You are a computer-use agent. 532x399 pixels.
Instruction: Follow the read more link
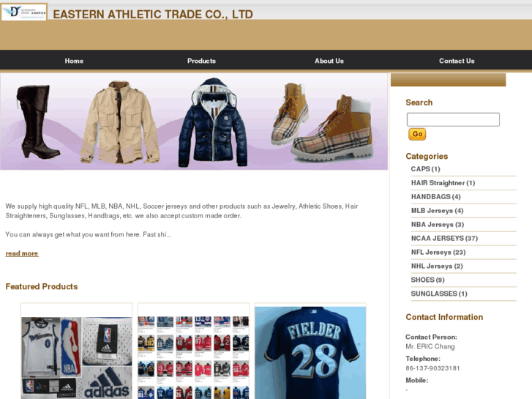22,253
